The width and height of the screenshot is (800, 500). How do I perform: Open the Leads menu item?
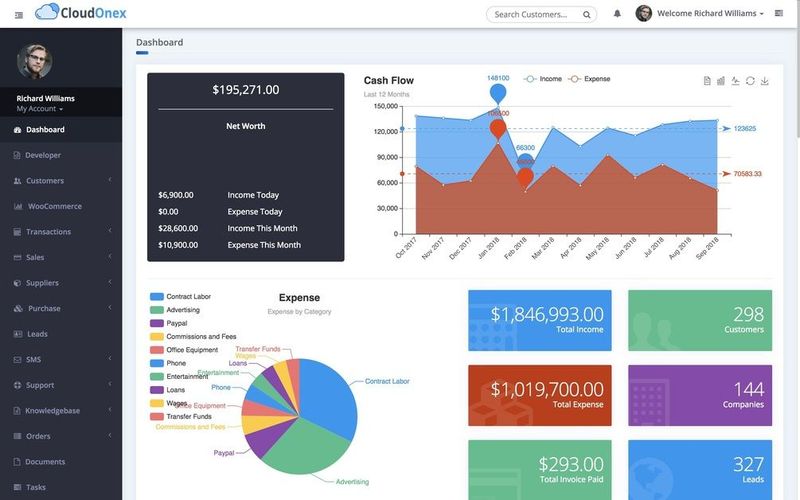click(x=61, y=334)
